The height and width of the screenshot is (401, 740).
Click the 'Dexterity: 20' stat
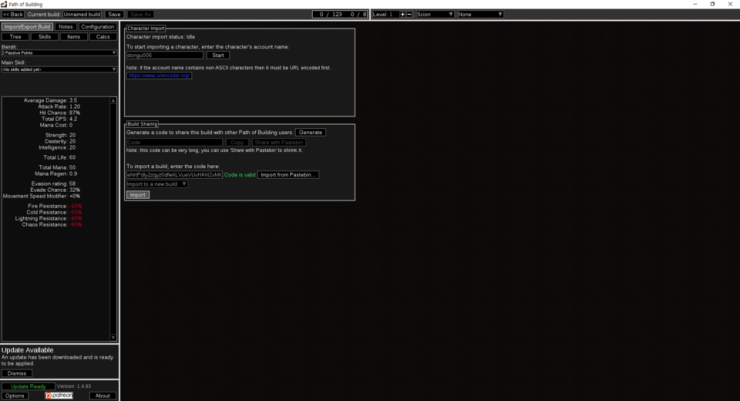(x=60, y=142)
